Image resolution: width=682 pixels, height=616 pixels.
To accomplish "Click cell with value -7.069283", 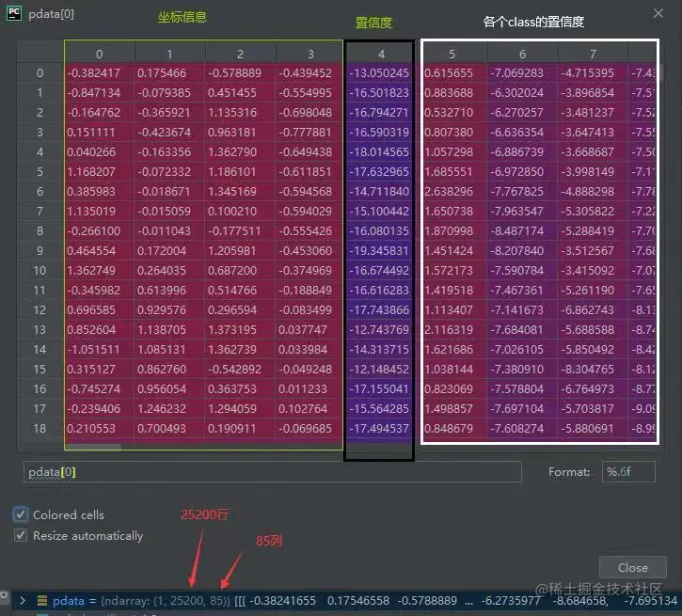I will pyautogui.click(x=522, y=73).
